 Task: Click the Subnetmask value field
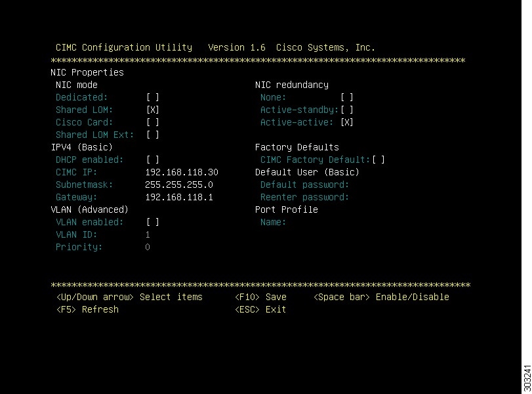179,185
